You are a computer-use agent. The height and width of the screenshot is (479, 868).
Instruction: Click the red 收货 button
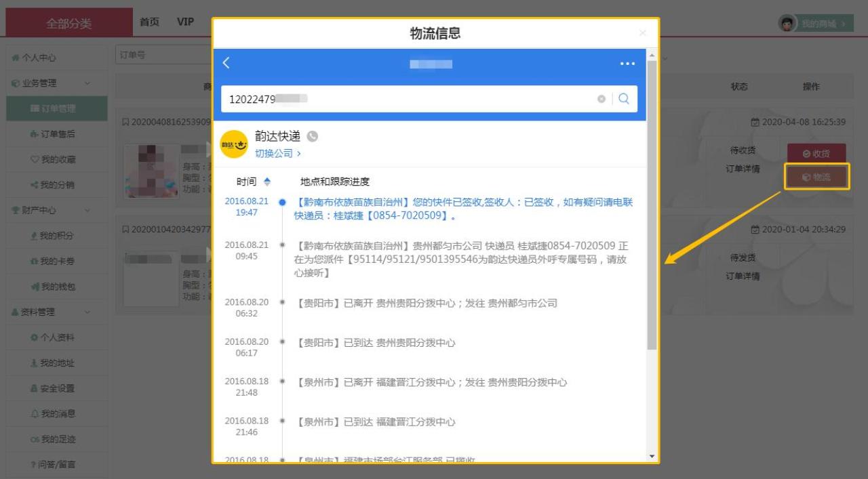(816, 153)
